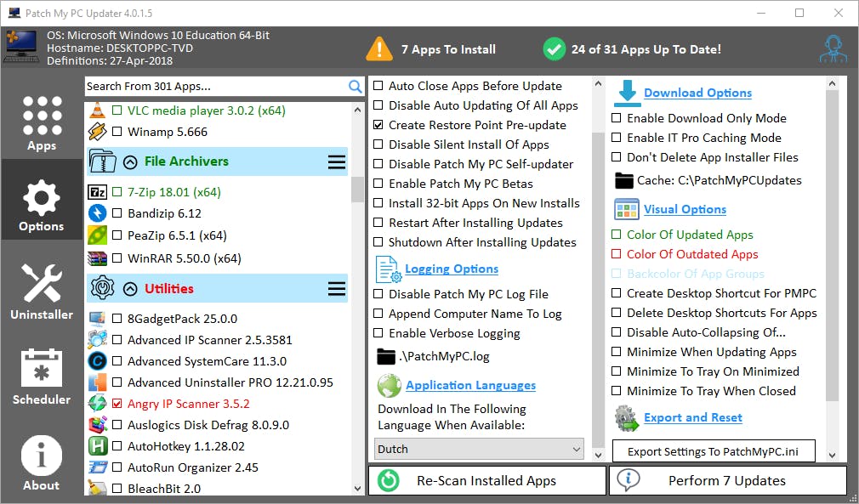859x504 pixels.
Task: Open File Archivers hamburger menu
Action: point(336,162)
